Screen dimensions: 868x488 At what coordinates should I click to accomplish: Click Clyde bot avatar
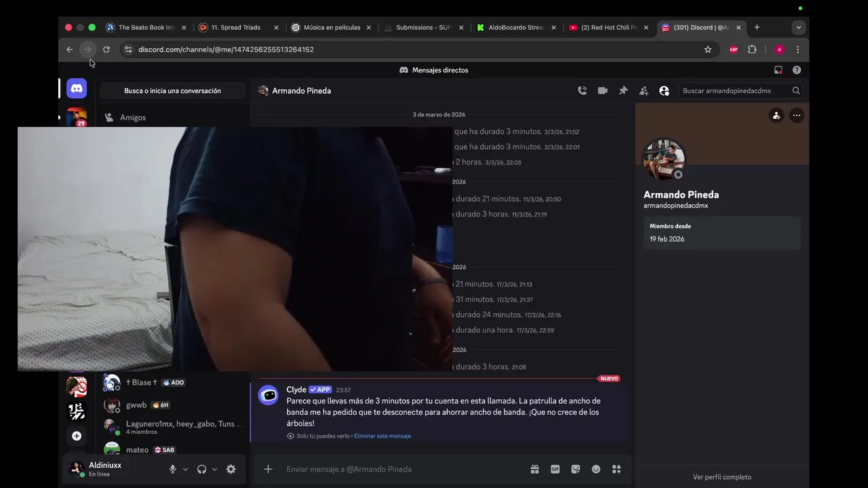coord(269,395)
